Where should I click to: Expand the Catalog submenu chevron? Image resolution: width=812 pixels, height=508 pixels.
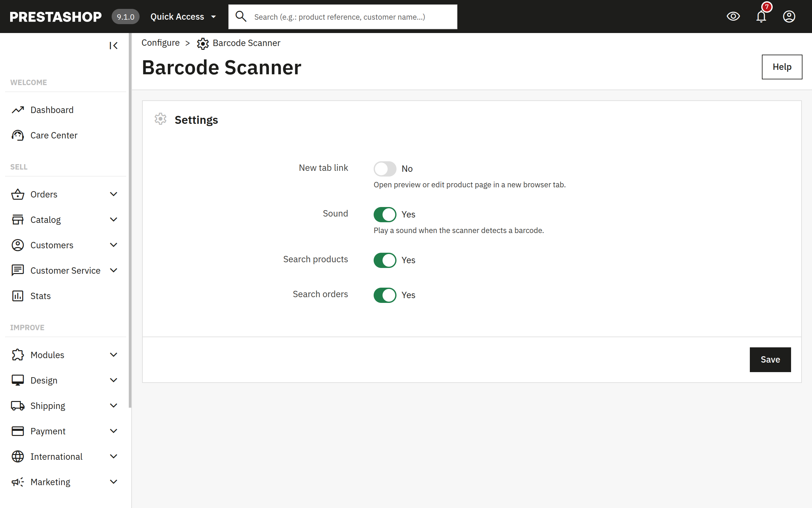(114, 219)
